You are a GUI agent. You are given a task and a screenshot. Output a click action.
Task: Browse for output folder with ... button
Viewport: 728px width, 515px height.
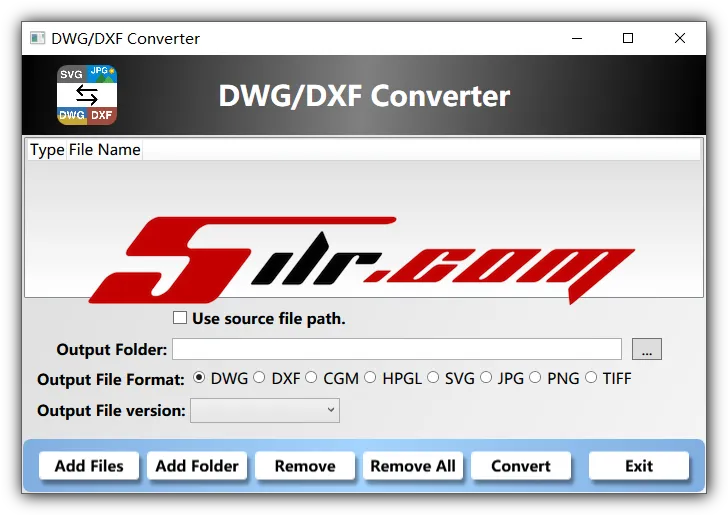(x=647, y=349)
